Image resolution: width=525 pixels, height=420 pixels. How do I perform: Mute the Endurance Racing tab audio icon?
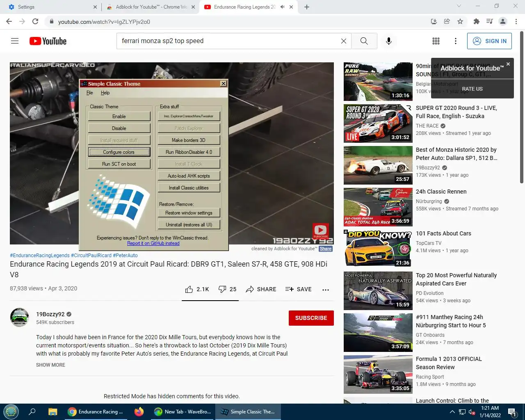tap(282, 7)
